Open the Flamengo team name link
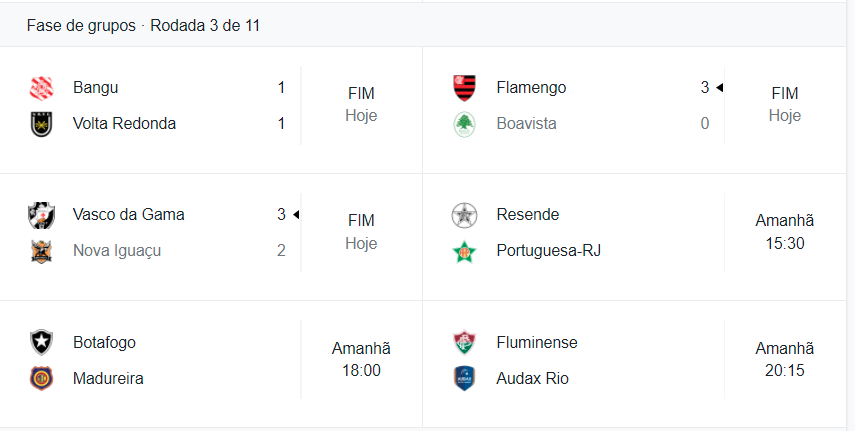The image size is (855, 431). click(531, 88)
